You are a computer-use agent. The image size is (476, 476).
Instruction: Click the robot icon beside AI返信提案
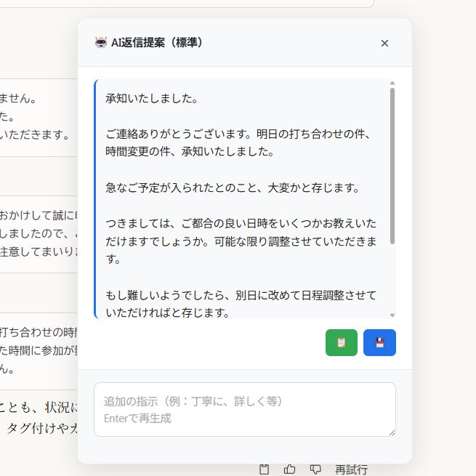[101, 42]
